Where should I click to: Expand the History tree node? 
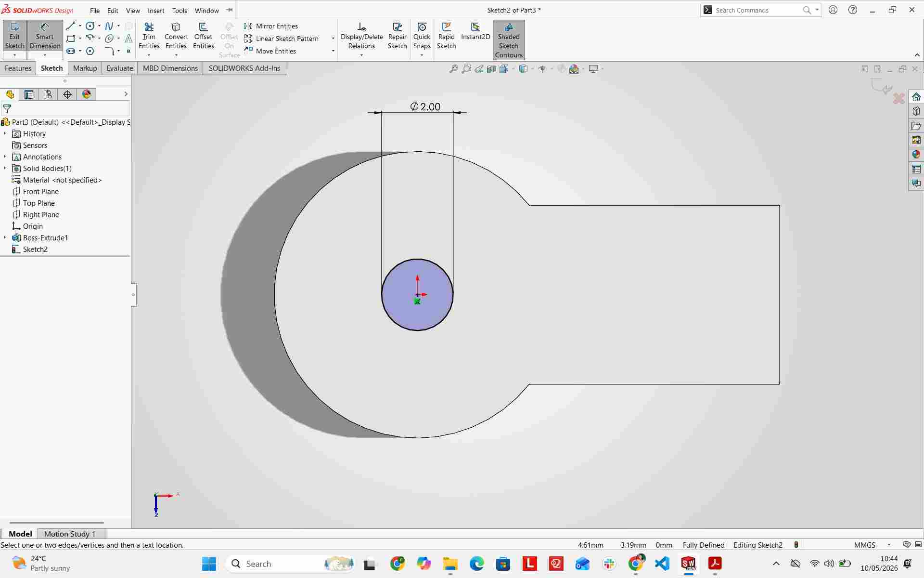(x=5, y=133)
